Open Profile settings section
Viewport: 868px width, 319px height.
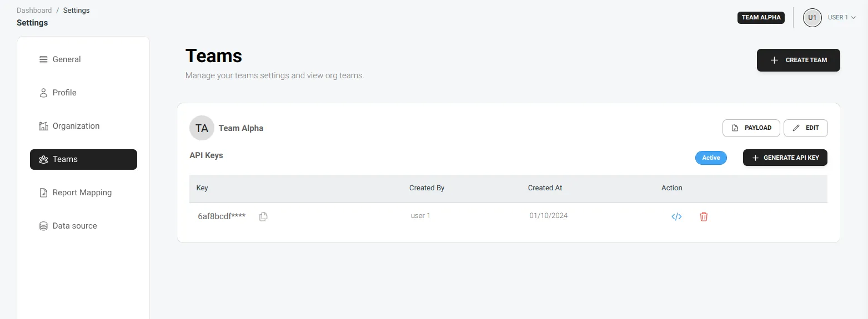point(83,93)
